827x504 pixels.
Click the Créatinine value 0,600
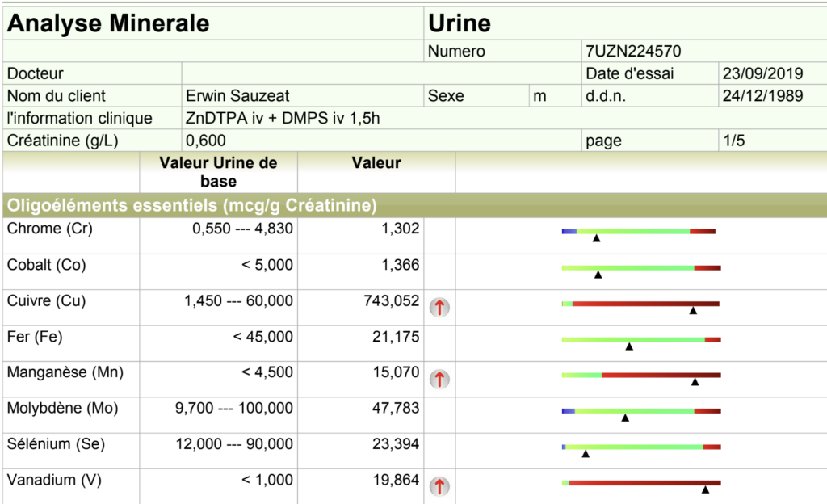point(206,141)
